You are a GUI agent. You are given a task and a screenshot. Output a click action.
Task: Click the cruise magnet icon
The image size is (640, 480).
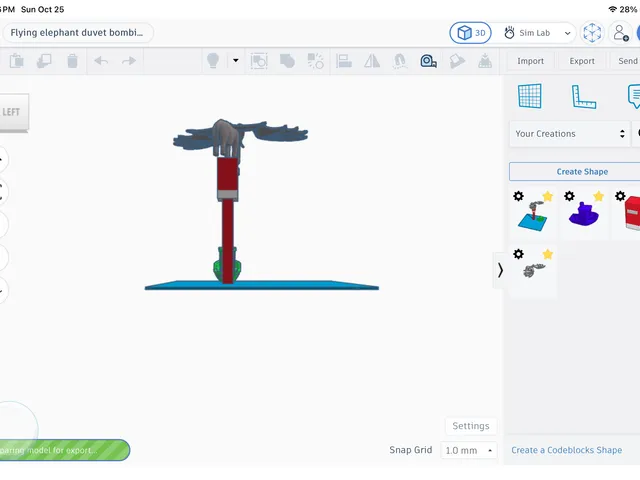click(x=400, y=61)
